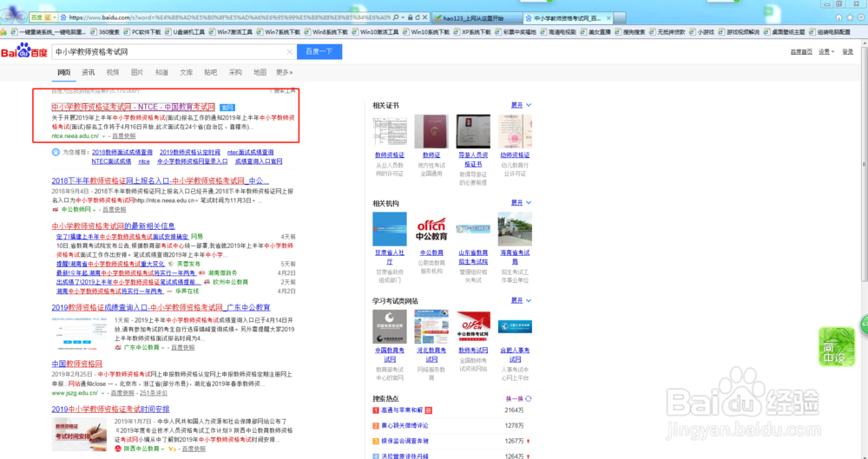Click the 百度首页 link

(801, 51)
